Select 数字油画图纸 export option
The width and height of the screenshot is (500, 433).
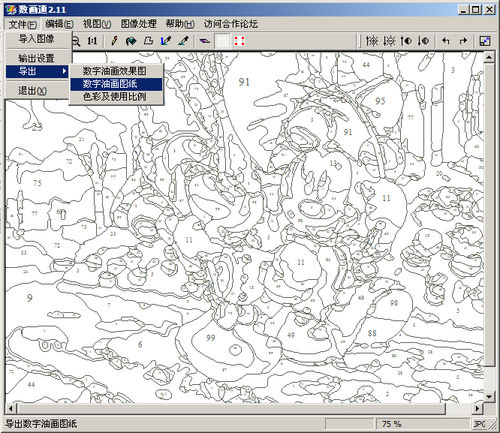pyautogui.click(x=116, y=84)
